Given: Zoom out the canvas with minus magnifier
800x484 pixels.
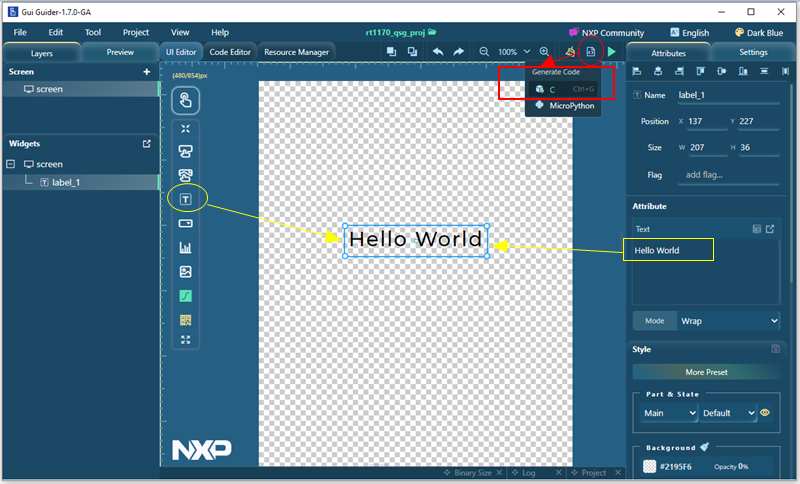Looking at the screenshot, I should pos(484,52).
